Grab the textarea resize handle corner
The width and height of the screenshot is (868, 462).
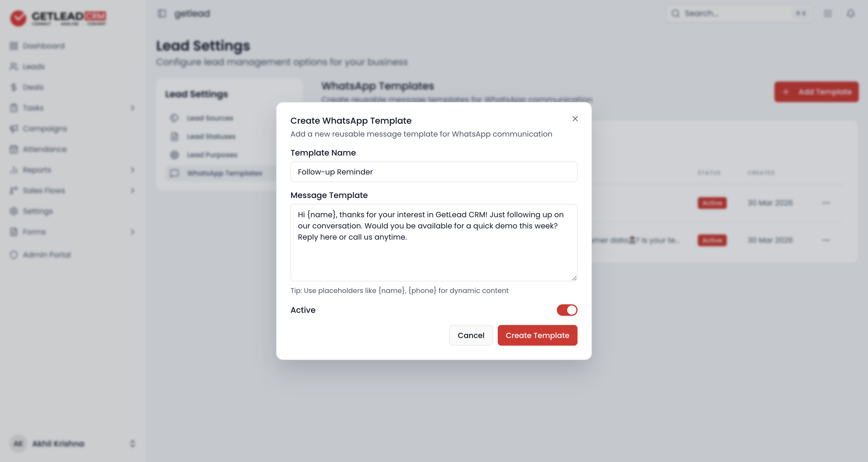tap(574, 278)
